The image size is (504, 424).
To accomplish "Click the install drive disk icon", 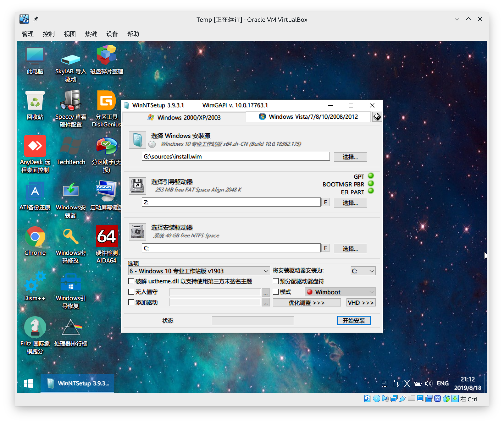I will 137,232.
